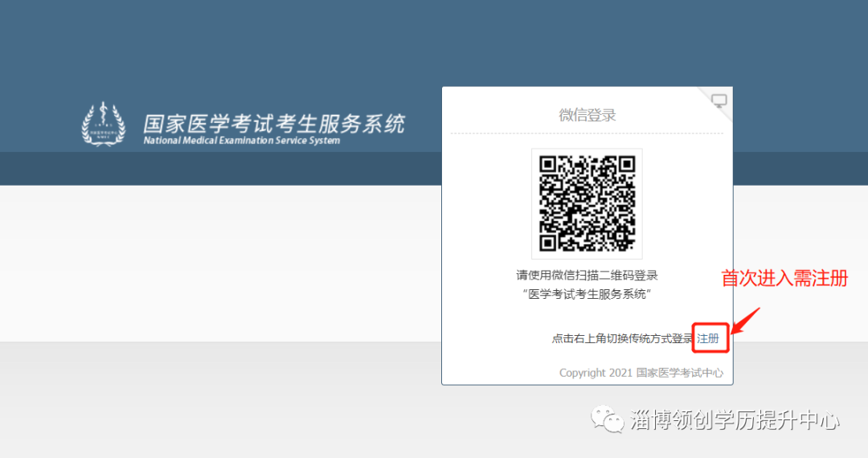Click the 微信登录 heading text
The width and height of the screenshot is (868, 458).
(588, 115)
